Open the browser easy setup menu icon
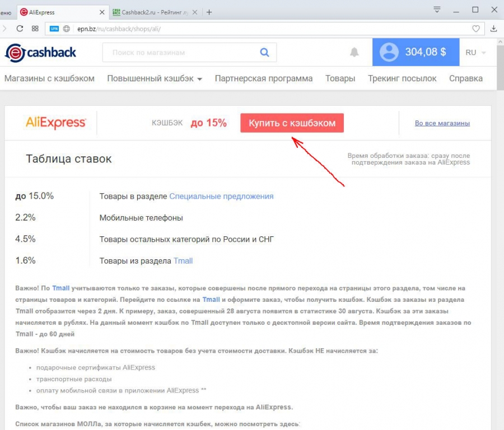The image size is (504, 430). tap(437, 10)
